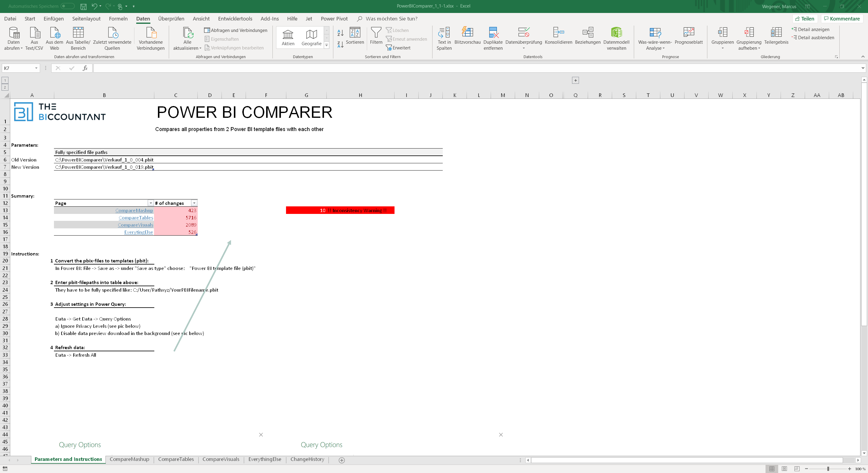Open Datenmodell verwalten
868x473 pixels.
(616, 39)
